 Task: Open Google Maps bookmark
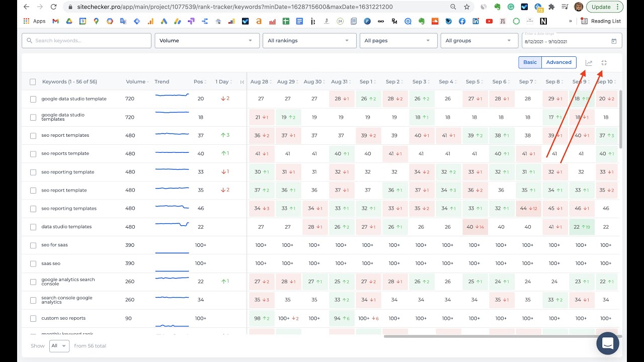[x=96, y=21]
